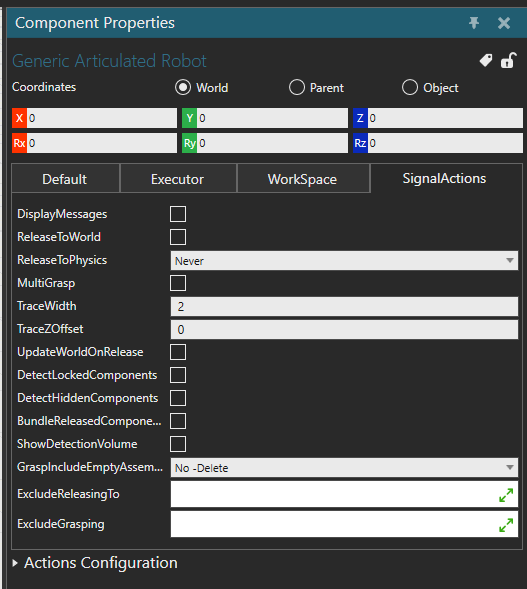Enable ShowDetectionVolume checkbox

tap(178, 444)
